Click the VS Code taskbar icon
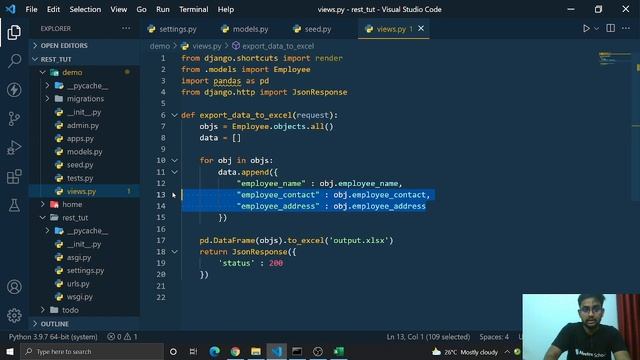640x360 pixels. click(x=277, y=351)
